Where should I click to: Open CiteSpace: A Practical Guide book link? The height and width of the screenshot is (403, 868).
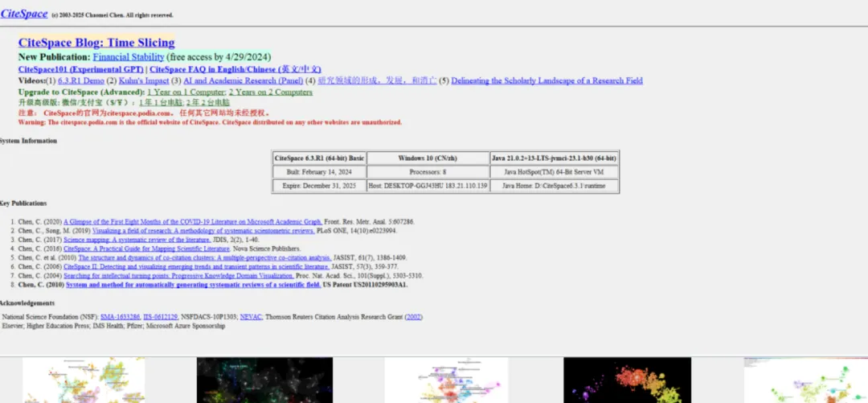coord(147,249)
